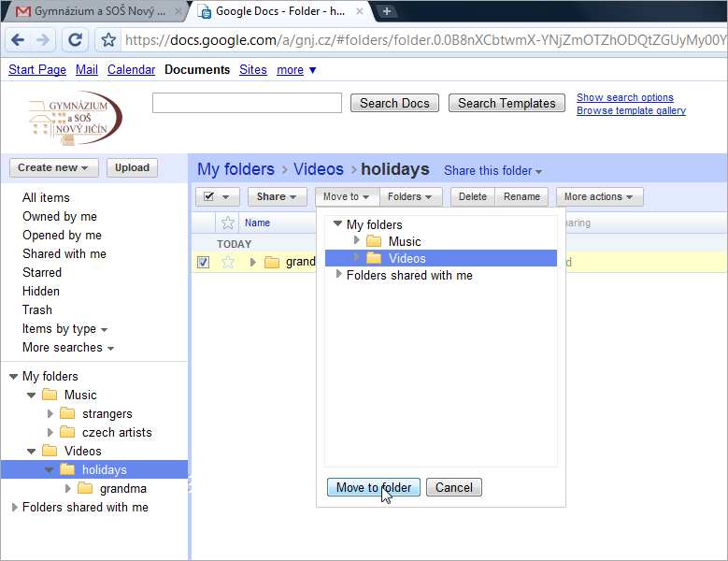Collapse My folders in Move dialog
Image resolution: width=728 pixels, height=561 pixels.
(337, 223)
